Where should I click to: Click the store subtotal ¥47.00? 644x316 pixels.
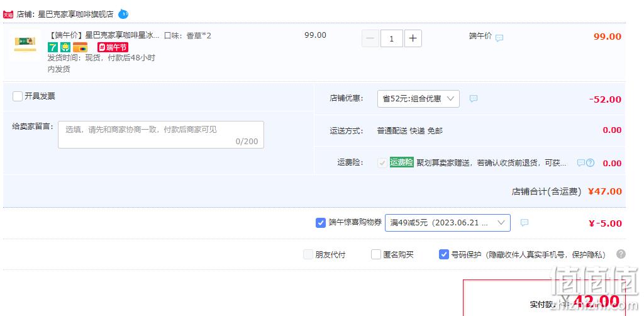tap(605, 191)
